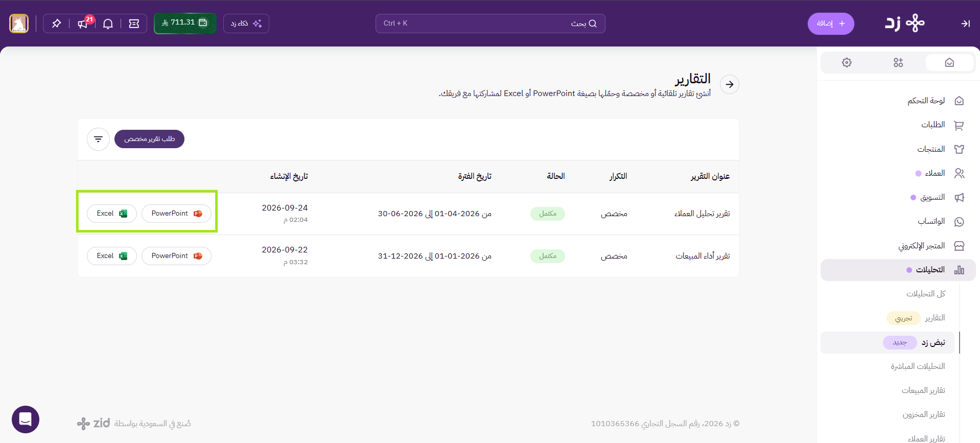Screen dimensions: 980x443
Task: Switch to the home sidebar tab
Action: (x=949, y=62)
